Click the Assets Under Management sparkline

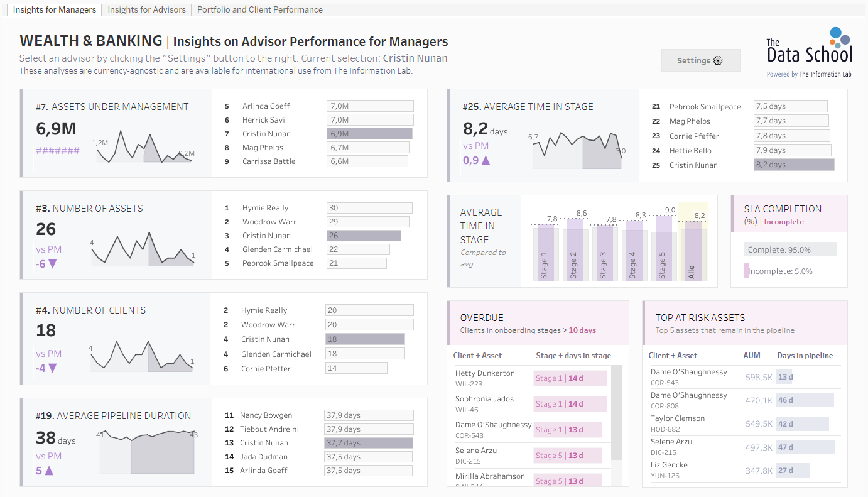144,146
